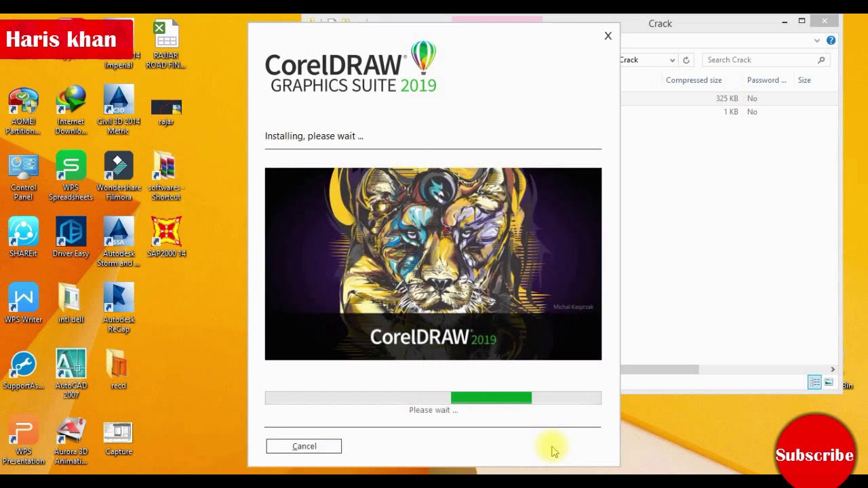Image resolution: width=868 pixels, height=488 pixels.
Task: Expand the ribbon chevron in Crack window
Action: pos(816,41)
